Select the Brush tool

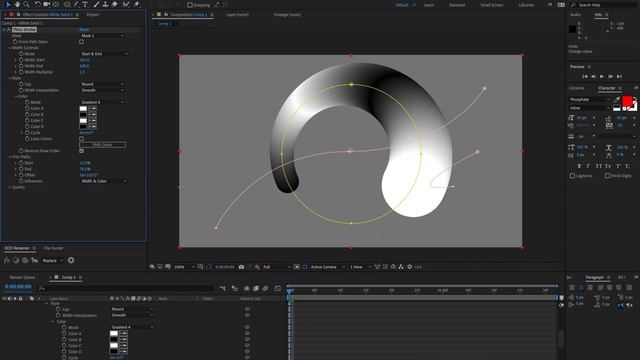(x=96, y=4)
